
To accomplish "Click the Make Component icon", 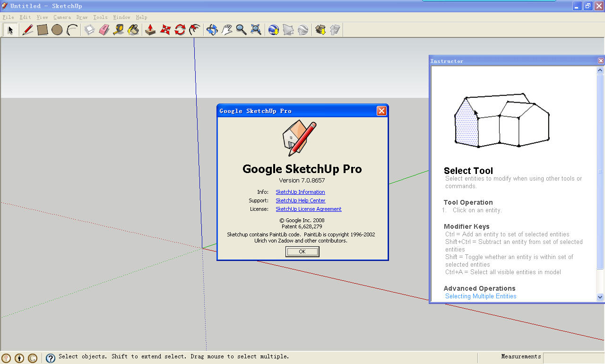I will (x=89, y=30).
